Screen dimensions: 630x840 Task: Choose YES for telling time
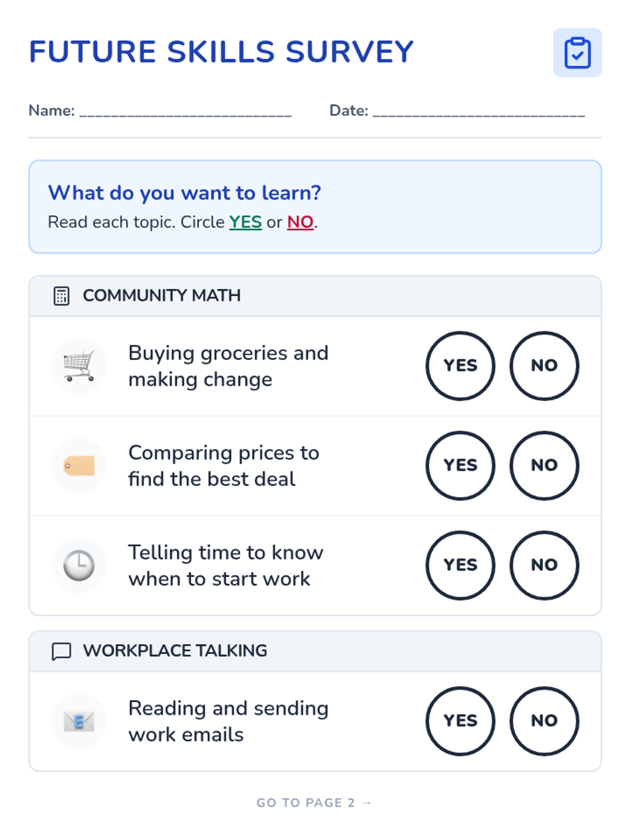(460, 565)
